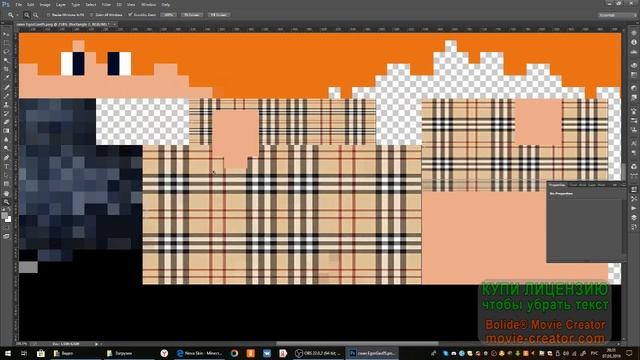The width and height of the screenshot is (640, 360).
Task: Open the File menu
Action: tap(18, 4)
